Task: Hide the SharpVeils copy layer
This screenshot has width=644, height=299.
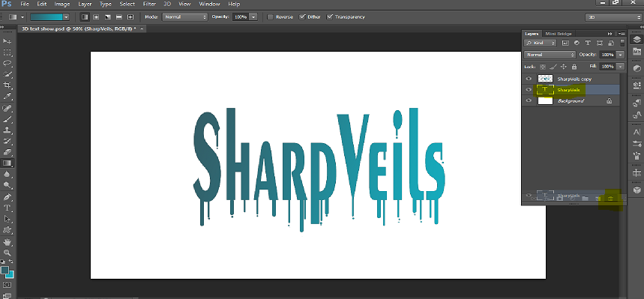Action: 529,79
